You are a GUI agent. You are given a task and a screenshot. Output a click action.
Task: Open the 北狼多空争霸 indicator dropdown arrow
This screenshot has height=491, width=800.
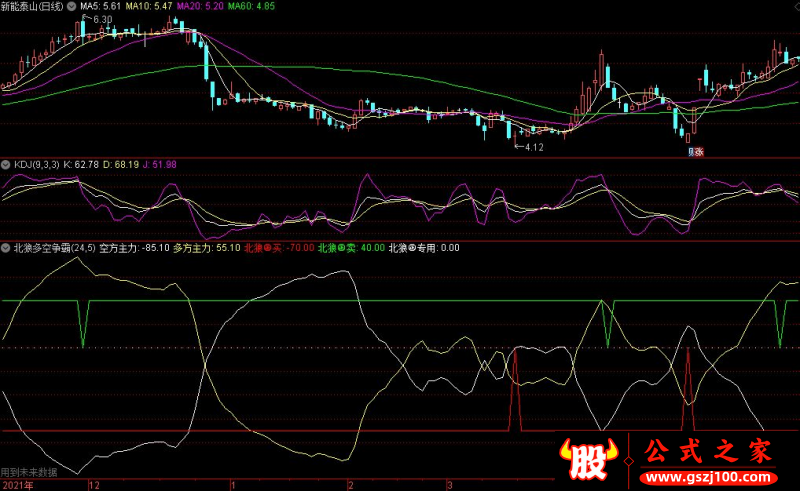(x=5, y=247)
